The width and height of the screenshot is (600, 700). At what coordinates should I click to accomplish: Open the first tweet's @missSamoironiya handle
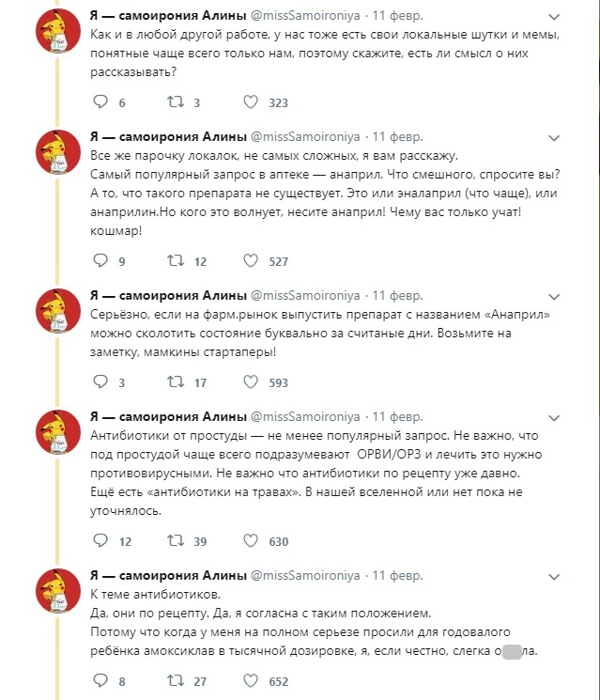pyautogui.click(x=305, y=17)
